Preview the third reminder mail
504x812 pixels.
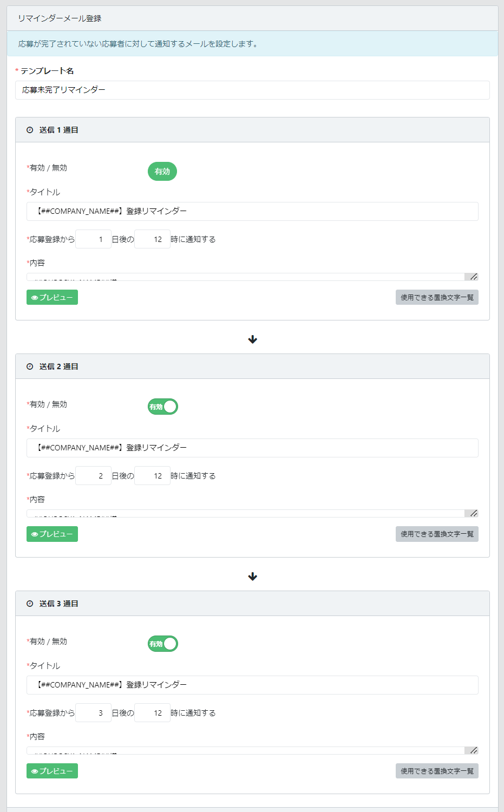[x=52, y=771]
